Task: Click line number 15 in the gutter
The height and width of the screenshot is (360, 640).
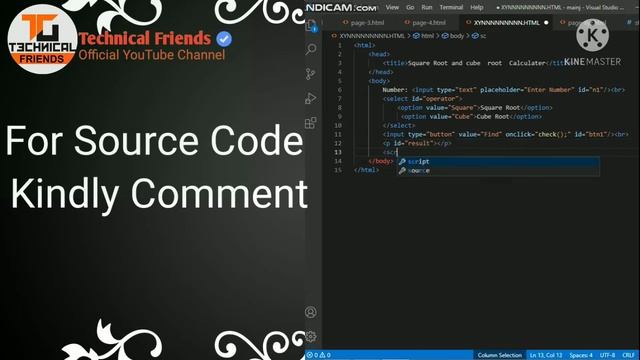Action: pyautogui.click(x=338, y=170)
